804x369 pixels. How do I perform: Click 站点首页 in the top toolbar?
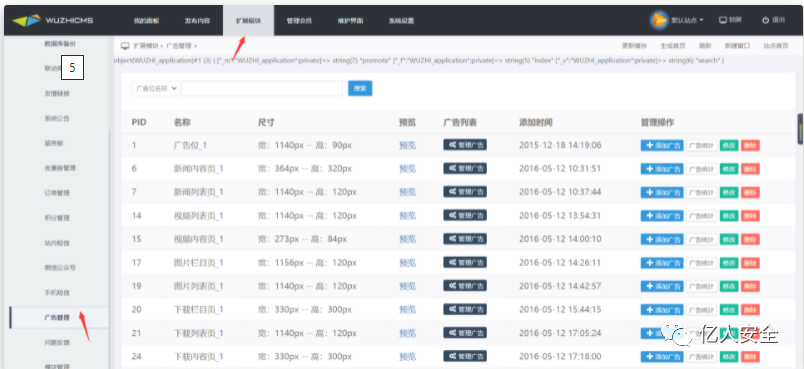pyautogui.click(x=776, y=46)
